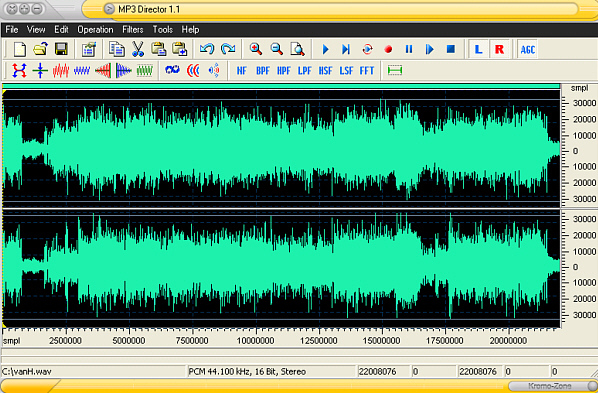Apply the HPF high-pass filter
Screen dimensions: 598x393
pos(284,71)
